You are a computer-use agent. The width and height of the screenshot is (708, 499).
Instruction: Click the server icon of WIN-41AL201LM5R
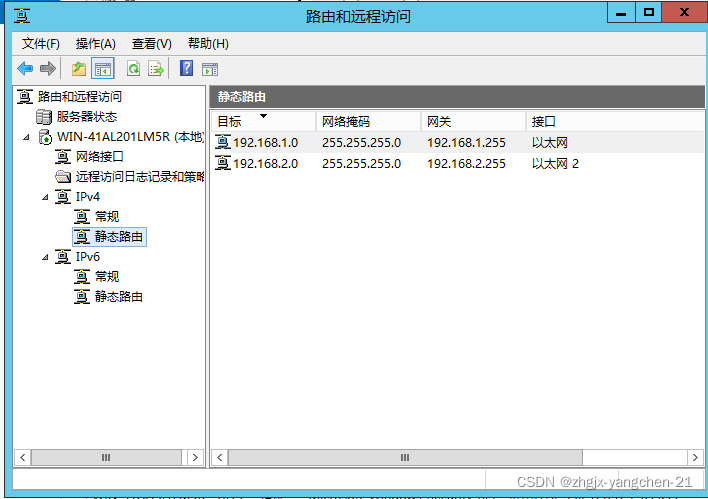click(45, 137)
